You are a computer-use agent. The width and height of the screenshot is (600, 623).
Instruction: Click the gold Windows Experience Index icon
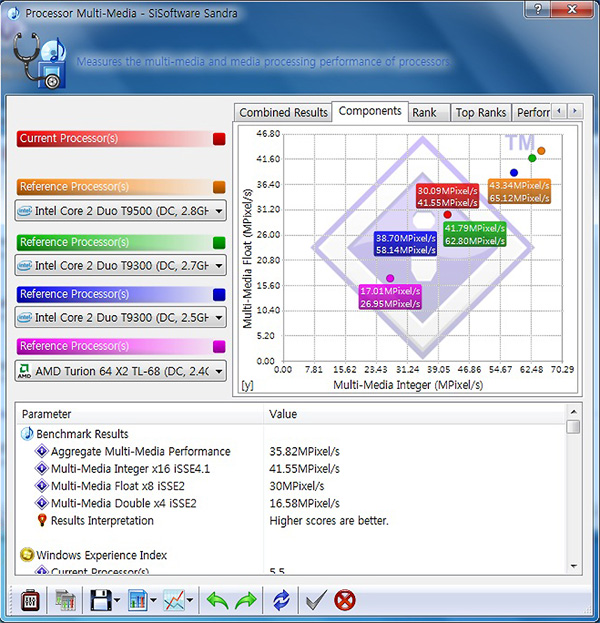[27, 555]
